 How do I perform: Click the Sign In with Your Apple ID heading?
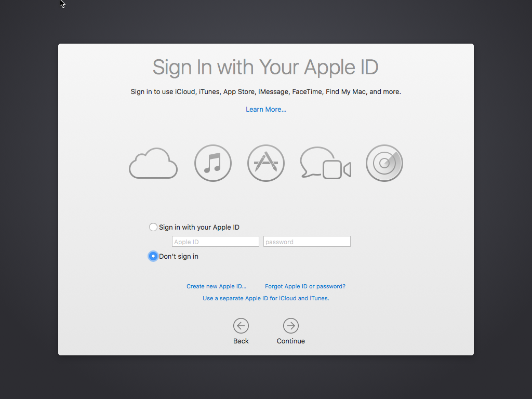coord(265,67)
